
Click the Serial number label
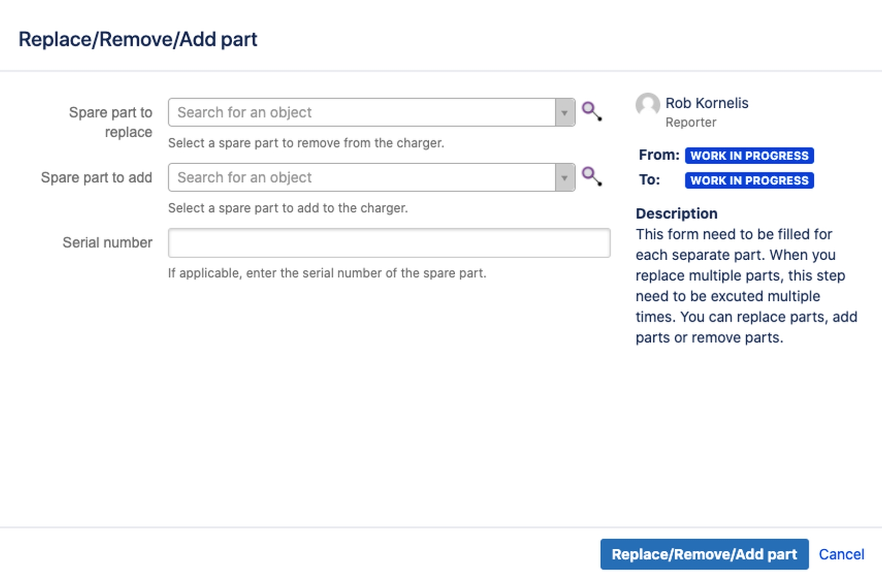[x=107, y=243]
